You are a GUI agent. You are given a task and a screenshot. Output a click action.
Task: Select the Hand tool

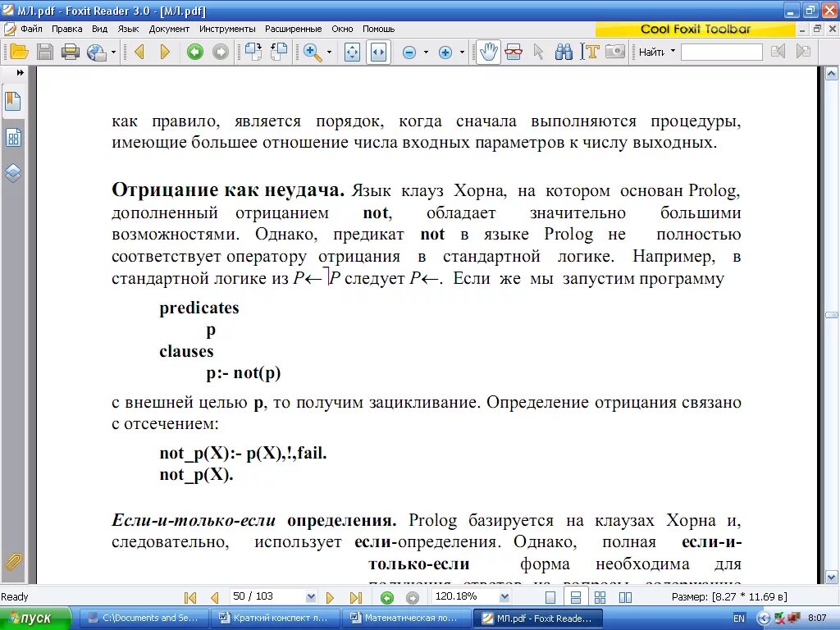point(488,52)
